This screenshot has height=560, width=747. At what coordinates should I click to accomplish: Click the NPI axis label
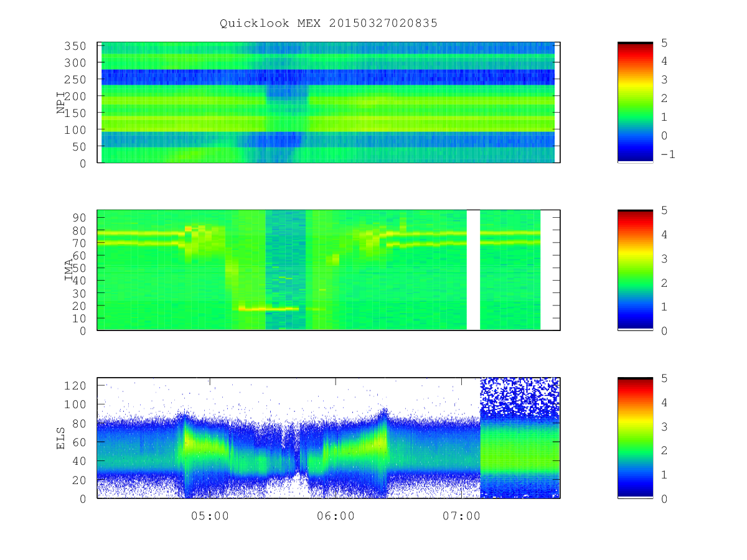[61, 103]
